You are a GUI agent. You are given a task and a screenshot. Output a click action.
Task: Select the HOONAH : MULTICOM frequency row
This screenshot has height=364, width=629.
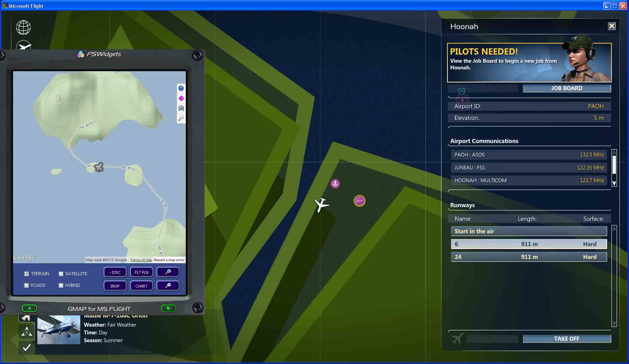point(529,180)
